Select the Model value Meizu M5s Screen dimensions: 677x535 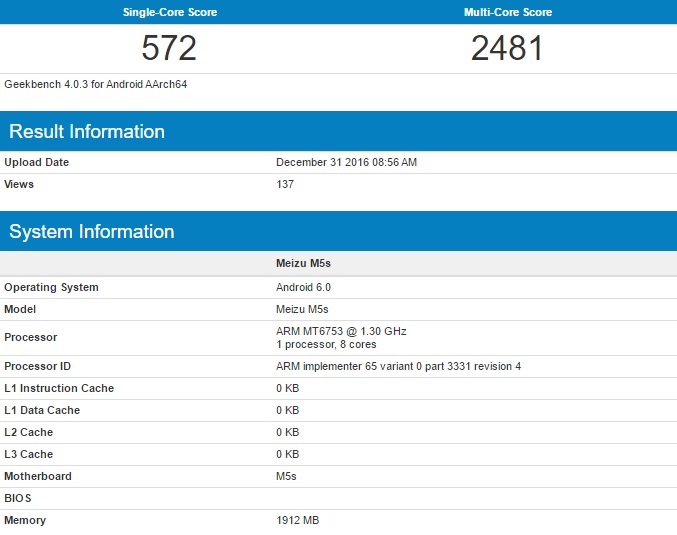pos(302,310)
